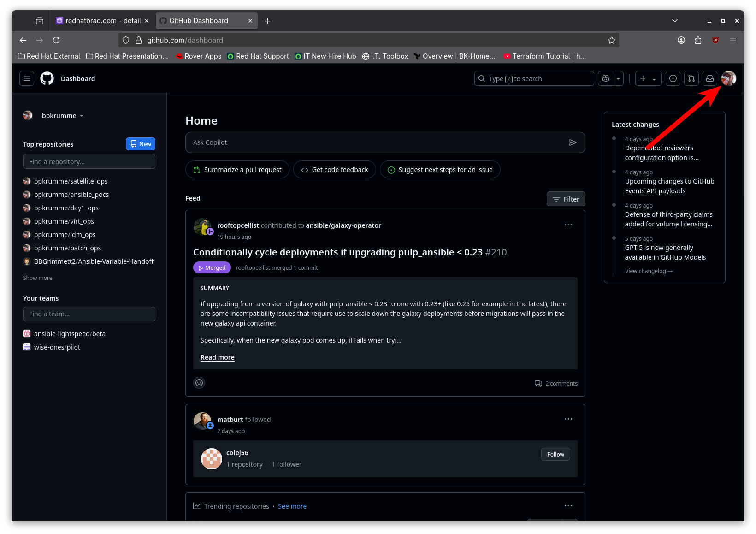Open rooftopcellist profile name link
The height and width of the screenshot is (534, 756).
click(238, 225)
